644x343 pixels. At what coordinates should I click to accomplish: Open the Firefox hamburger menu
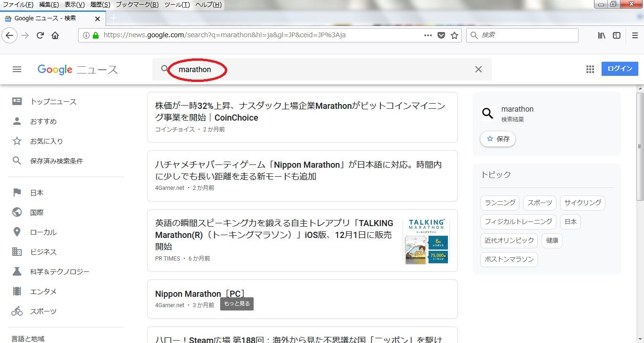tap(635, 35)
